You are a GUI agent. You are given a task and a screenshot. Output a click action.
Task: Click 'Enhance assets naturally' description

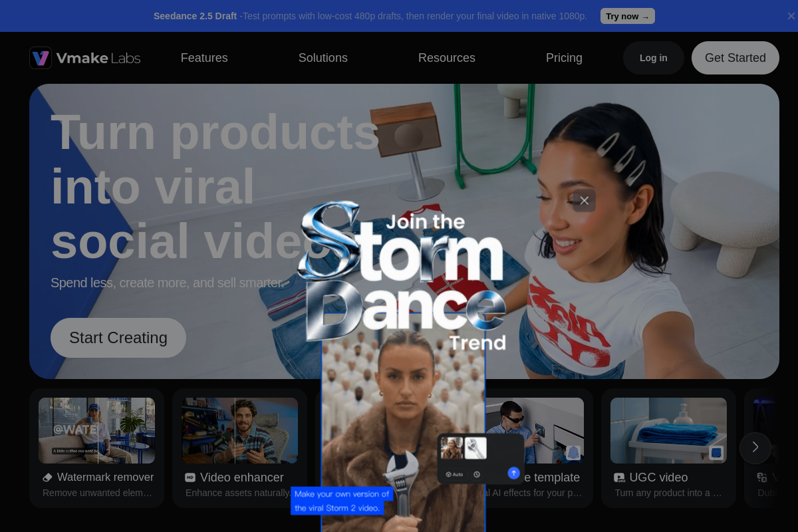238,493
